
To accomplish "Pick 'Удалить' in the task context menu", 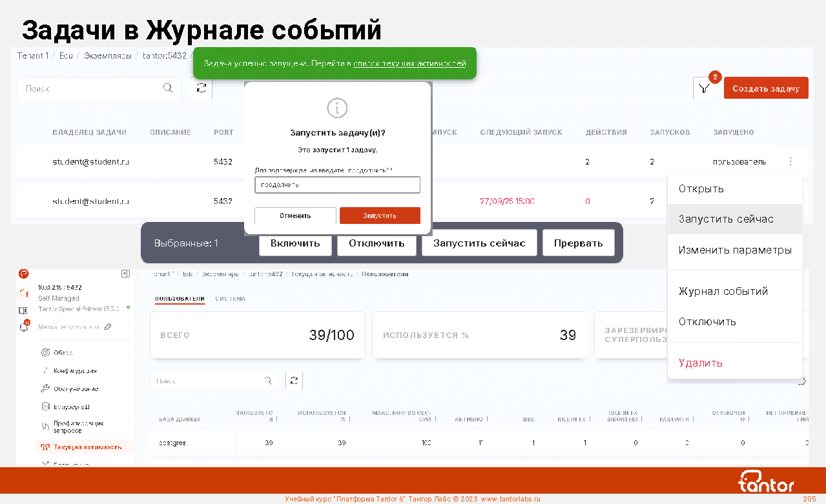I will [700, 363].
